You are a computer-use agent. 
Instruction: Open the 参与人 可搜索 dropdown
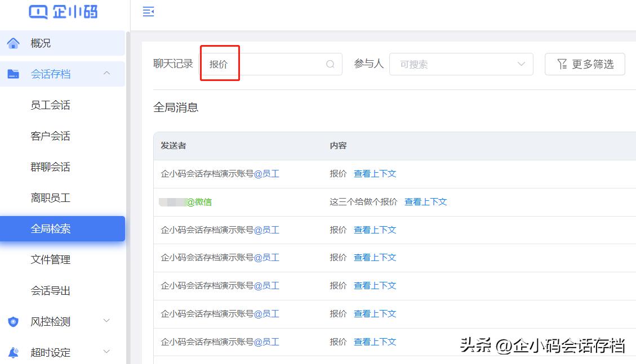pos(461,64)
